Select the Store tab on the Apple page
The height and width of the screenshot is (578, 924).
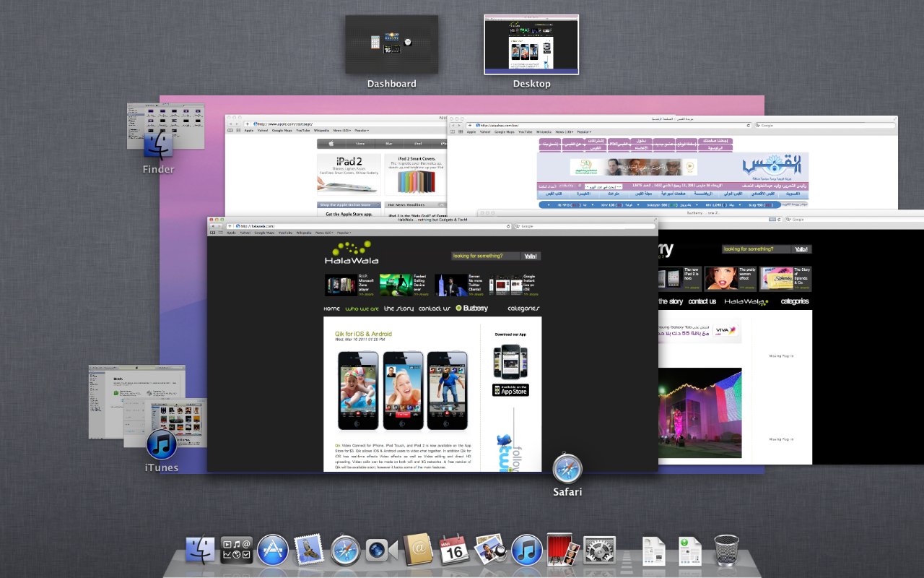361,144
